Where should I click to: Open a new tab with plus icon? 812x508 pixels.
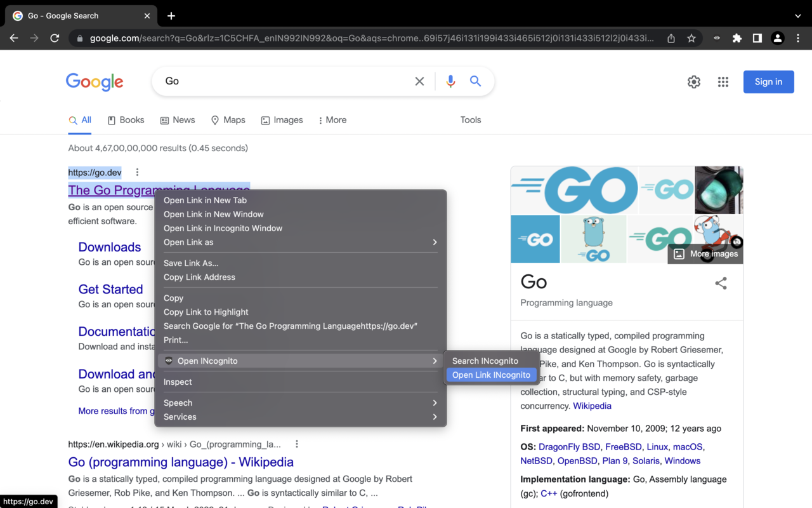click(x=171, y=16)
